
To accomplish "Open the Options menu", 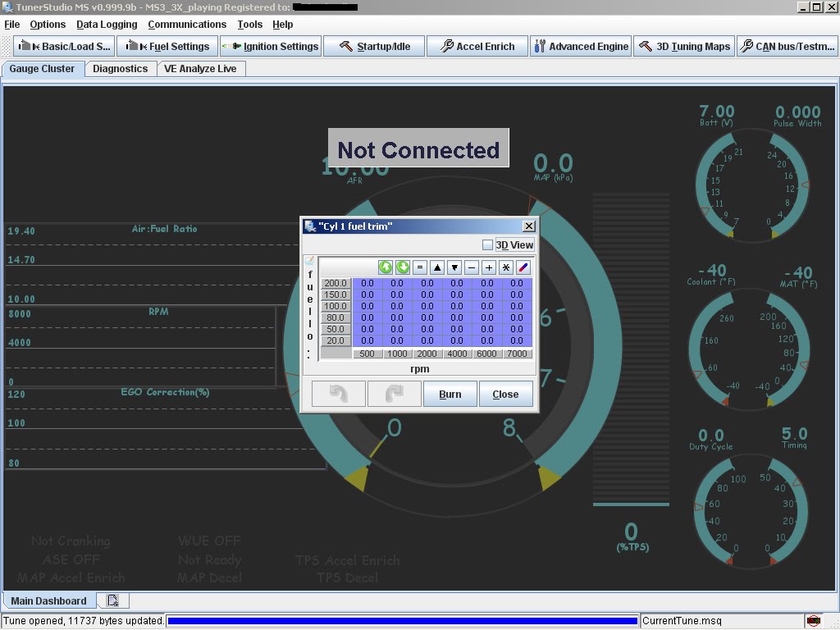I will click(x=48, y=24).
